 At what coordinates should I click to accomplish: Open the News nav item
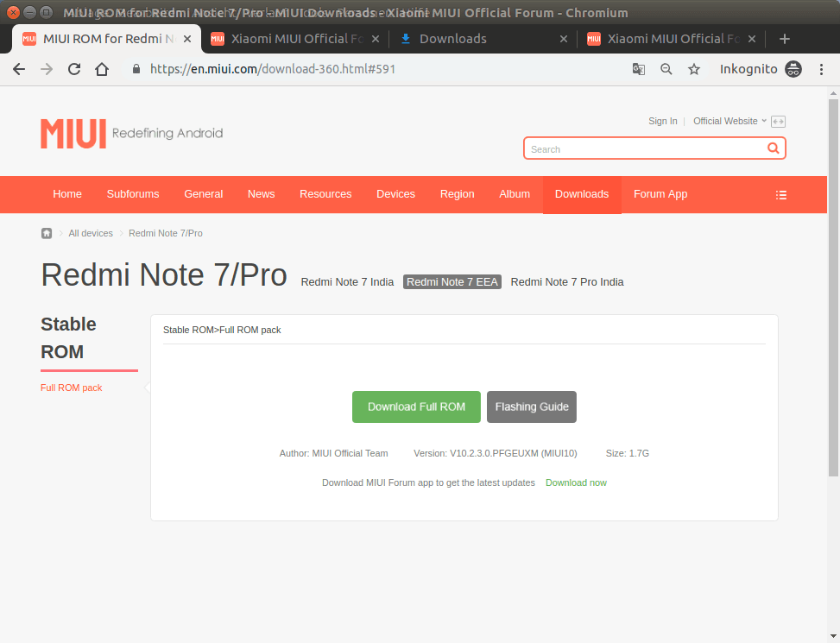(261, 194)
